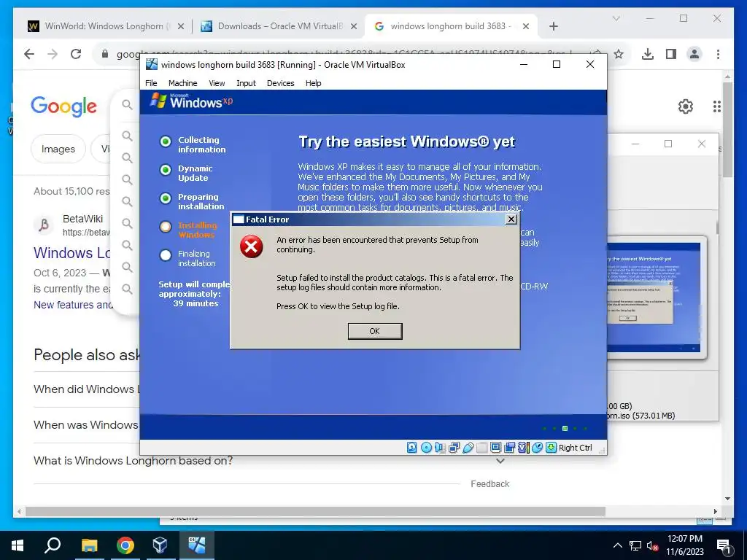Click 'When did Windows L' question row

(86, 389)
